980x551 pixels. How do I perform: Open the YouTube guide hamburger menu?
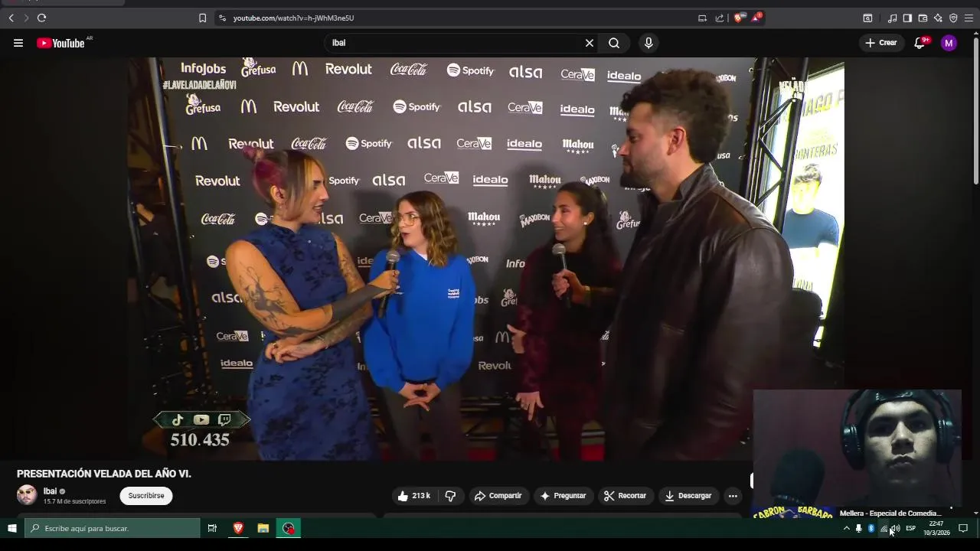(18, 43)
